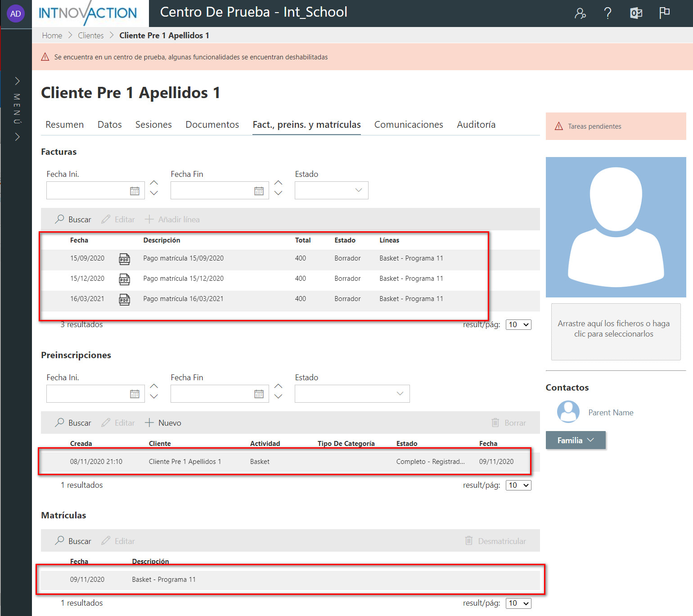The width and height of the screenshot is (693, 616).
Task: Select invoice row Pago matrícula 15/09/2020
Action: (290, 259)
